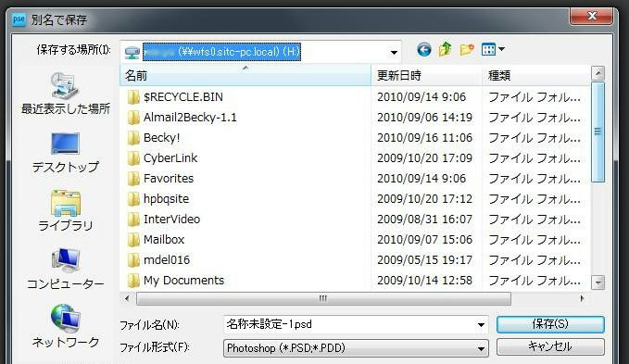This screenshot has height=364, width=629.
Task: Click the date 2010/09/16 11:06
Action: pos(424,138)
